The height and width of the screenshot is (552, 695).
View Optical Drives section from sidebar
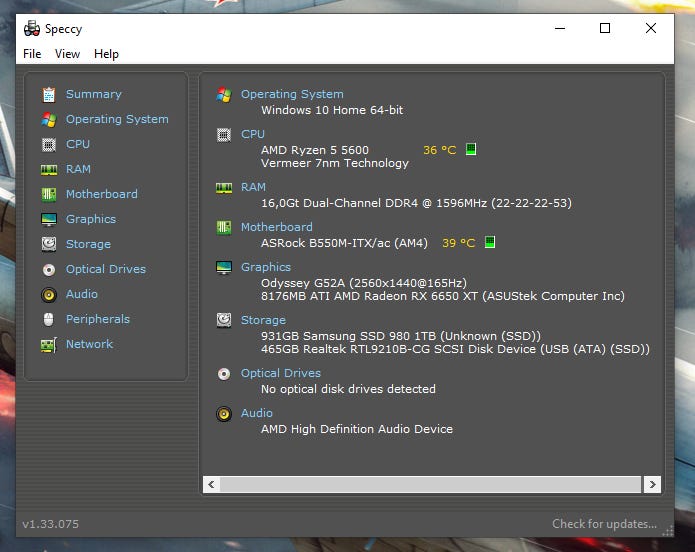point(105,269)
